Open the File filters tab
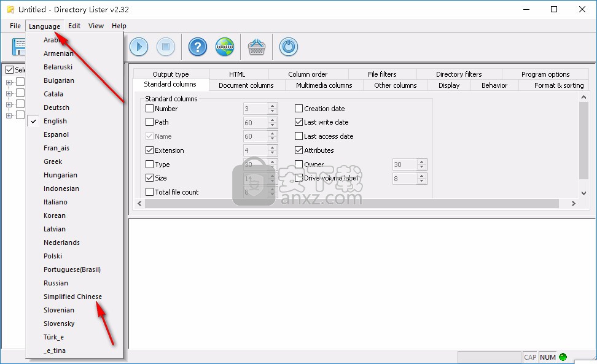The image size is (597, 364). click(x=382, y=74)
